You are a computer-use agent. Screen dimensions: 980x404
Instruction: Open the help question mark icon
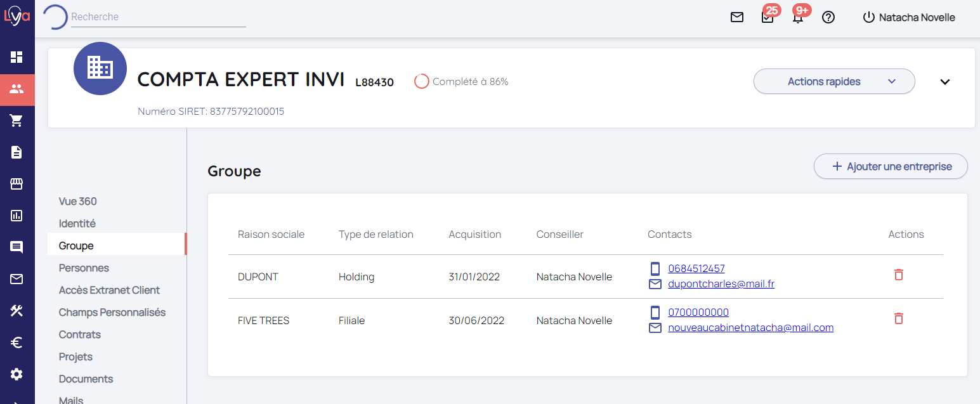[828, 17]
